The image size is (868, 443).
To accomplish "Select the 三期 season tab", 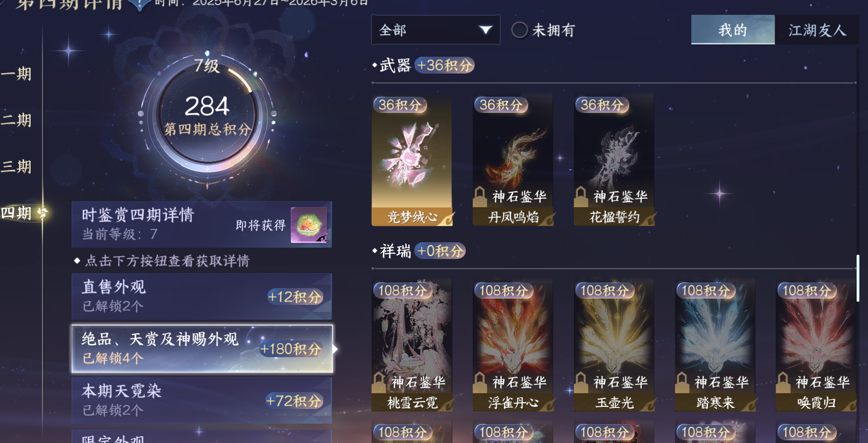I will (17, 166).
